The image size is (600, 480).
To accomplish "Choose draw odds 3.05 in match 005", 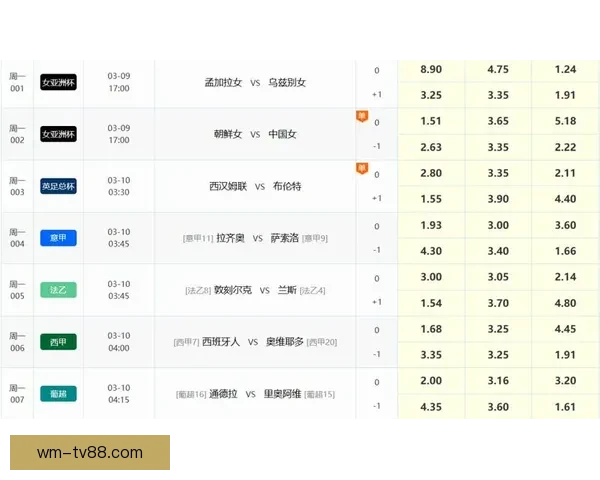I will pos(498,277).
